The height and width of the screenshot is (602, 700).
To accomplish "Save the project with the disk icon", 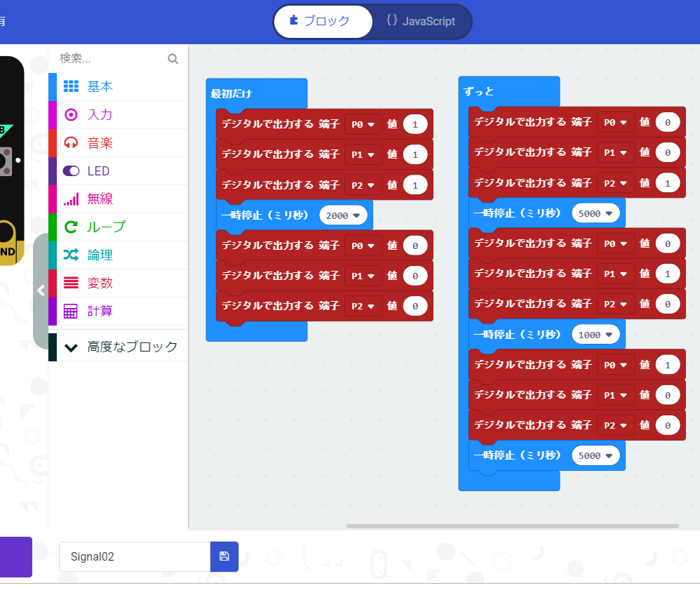I will (224, 556).
